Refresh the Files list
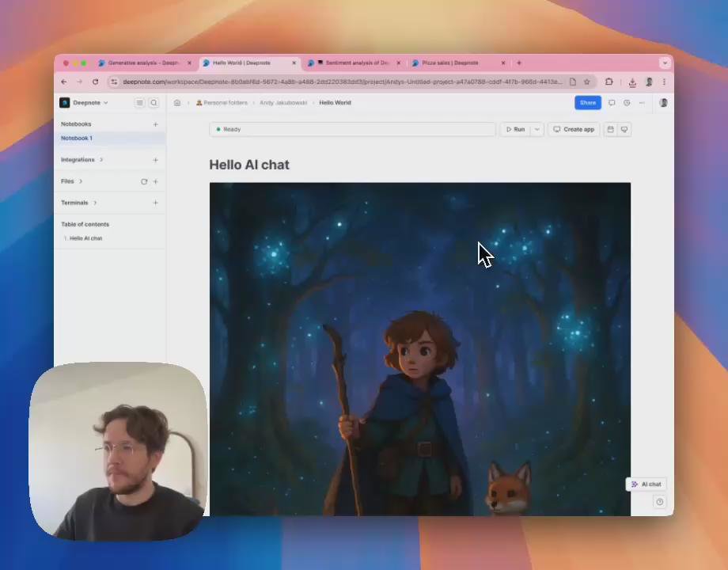Image resolution: width=728 pixels, height=570 pixels. (x=144, y=181)
